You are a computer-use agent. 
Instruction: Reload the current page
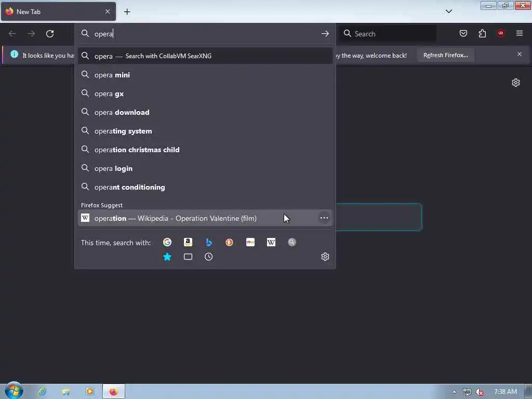coord(50,34)
